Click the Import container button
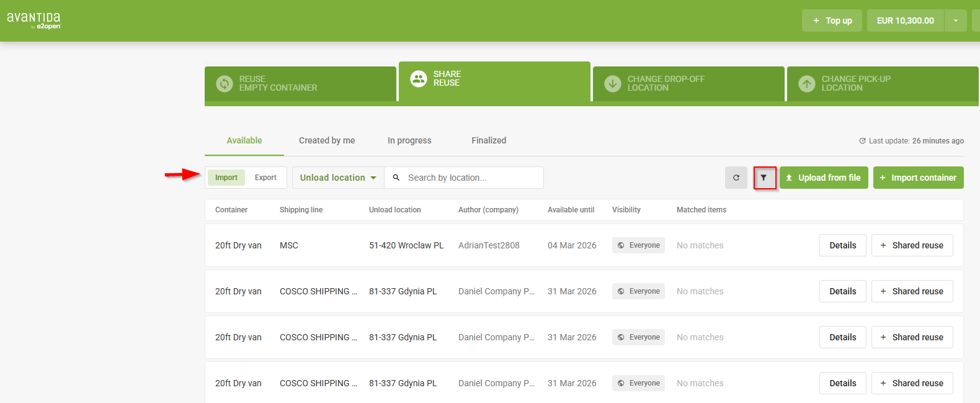Viewport: 980px width, 403px height. pos(919,178)
